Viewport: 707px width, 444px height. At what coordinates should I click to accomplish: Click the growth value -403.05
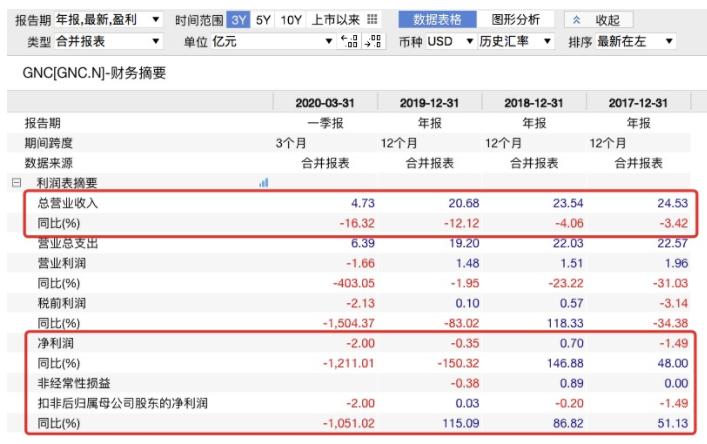(x=354, y=283)
